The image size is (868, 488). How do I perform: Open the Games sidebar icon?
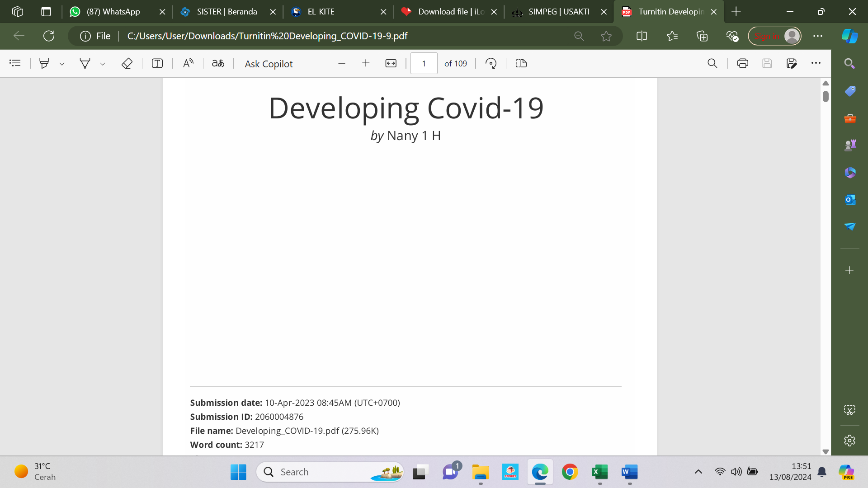(850, 145)
